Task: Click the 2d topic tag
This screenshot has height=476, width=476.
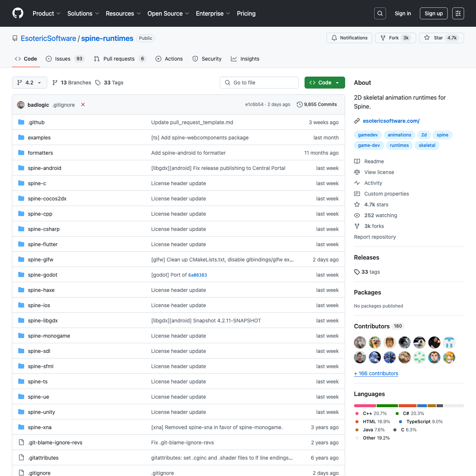Action: (424, 135)
